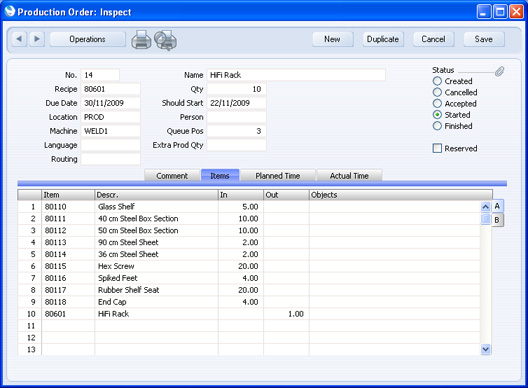Open the Actual Time tab

[349, 175]
